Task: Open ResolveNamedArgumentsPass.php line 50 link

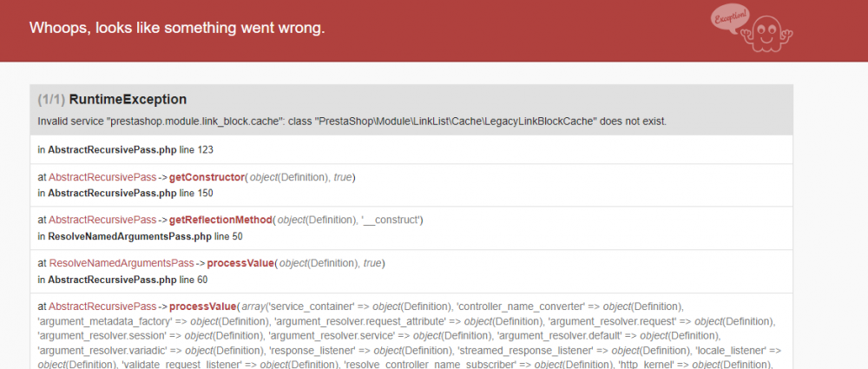Action: coord(145,236)
